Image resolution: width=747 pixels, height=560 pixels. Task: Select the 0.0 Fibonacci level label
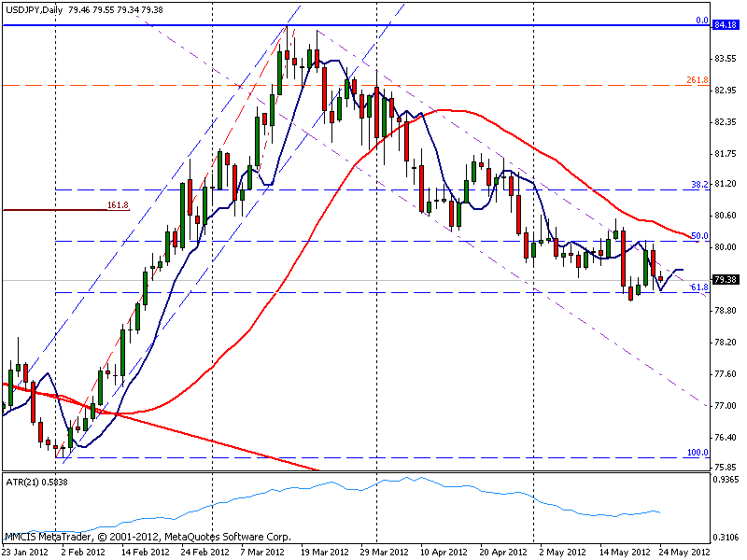coord(702,20)
